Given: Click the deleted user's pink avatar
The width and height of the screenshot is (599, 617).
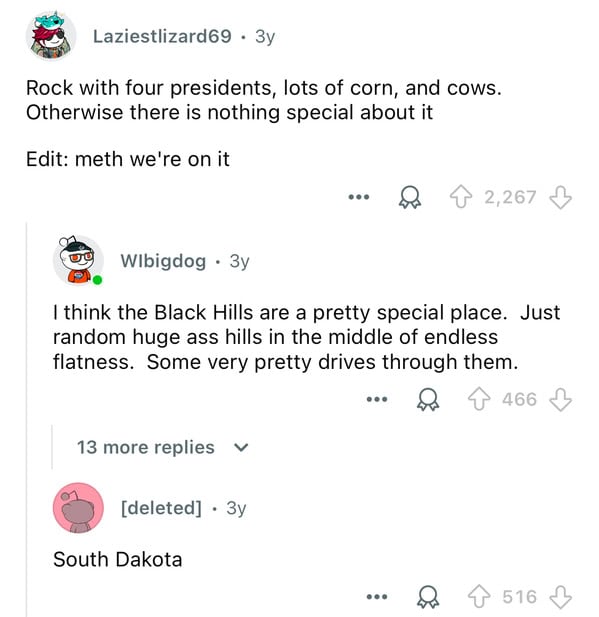Looking at the screenshot, I should (x=78, y=508).
